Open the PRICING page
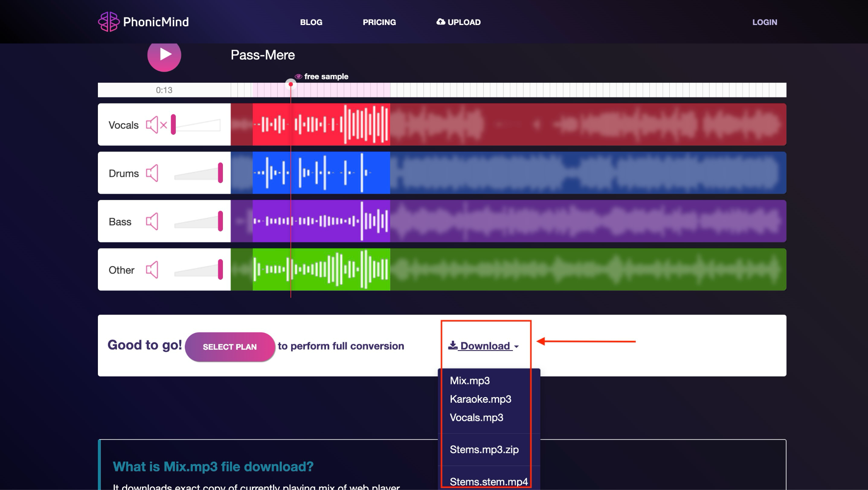 (379, 22)
